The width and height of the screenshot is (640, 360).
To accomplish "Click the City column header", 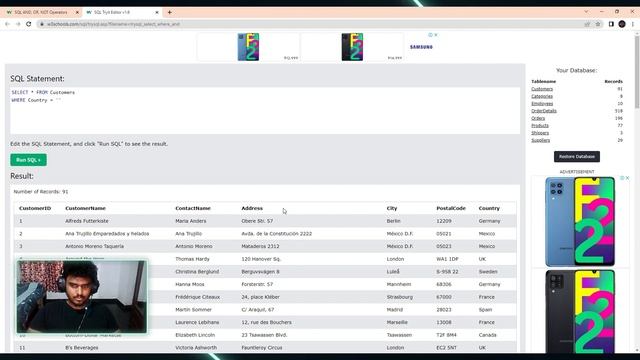I will coord(392,208).
